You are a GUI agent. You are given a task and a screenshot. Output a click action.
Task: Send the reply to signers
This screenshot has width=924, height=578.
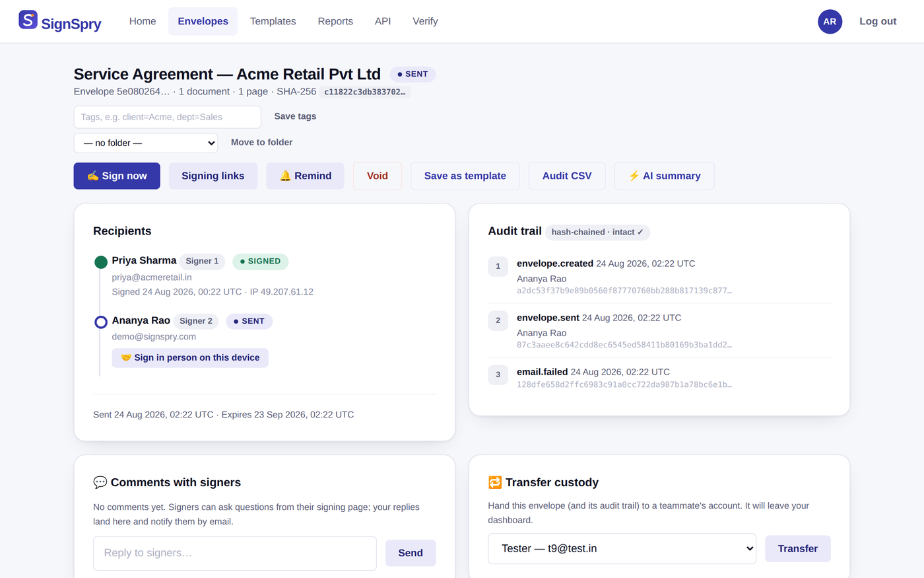pos(411,553)
